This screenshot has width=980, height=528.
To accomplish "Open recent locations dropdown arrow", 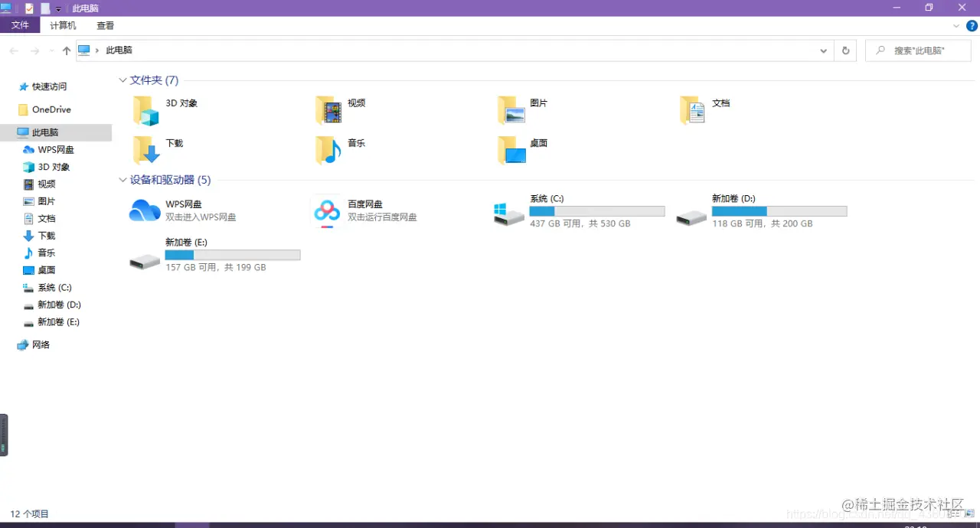I will (x=51, y=51).
